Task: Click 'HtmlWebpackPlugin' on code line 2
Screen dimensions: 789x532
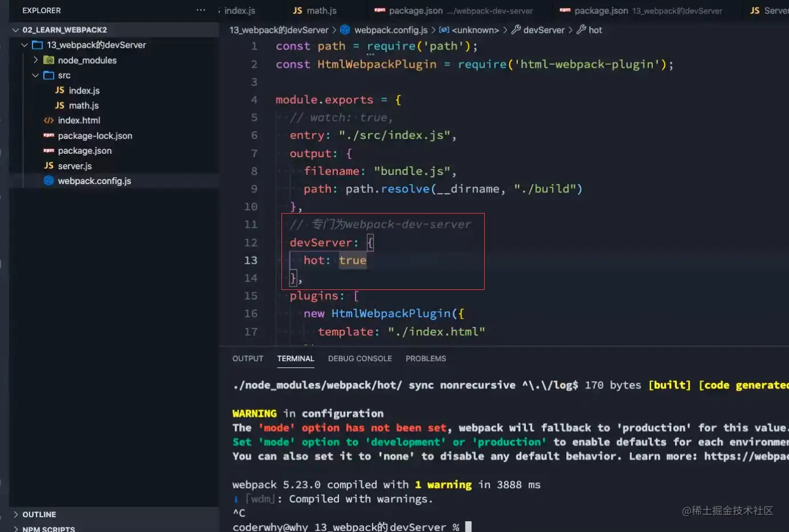Action: pos(377,64)
